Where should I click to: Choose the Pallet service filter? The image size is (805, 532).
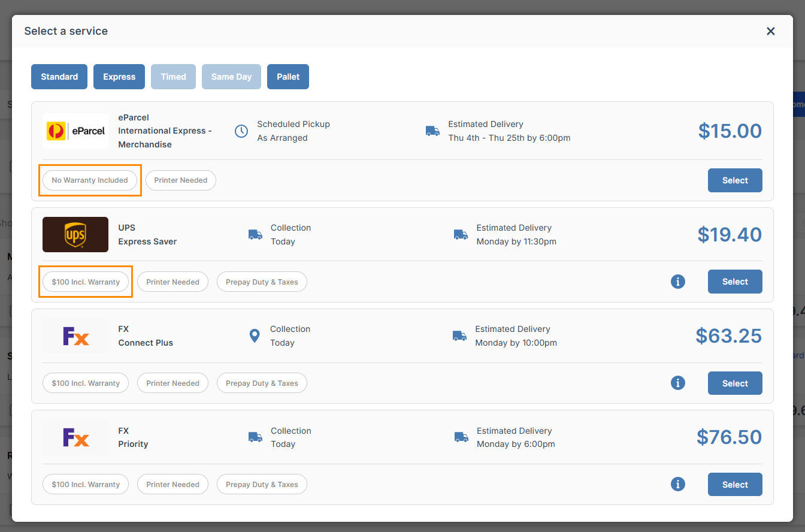(x=288, y=77)
